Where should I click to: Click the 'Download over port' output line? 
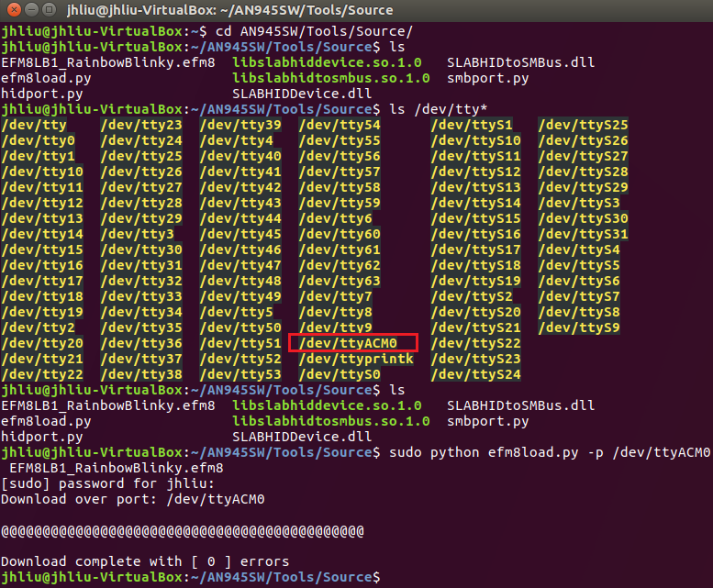(133, 499)
